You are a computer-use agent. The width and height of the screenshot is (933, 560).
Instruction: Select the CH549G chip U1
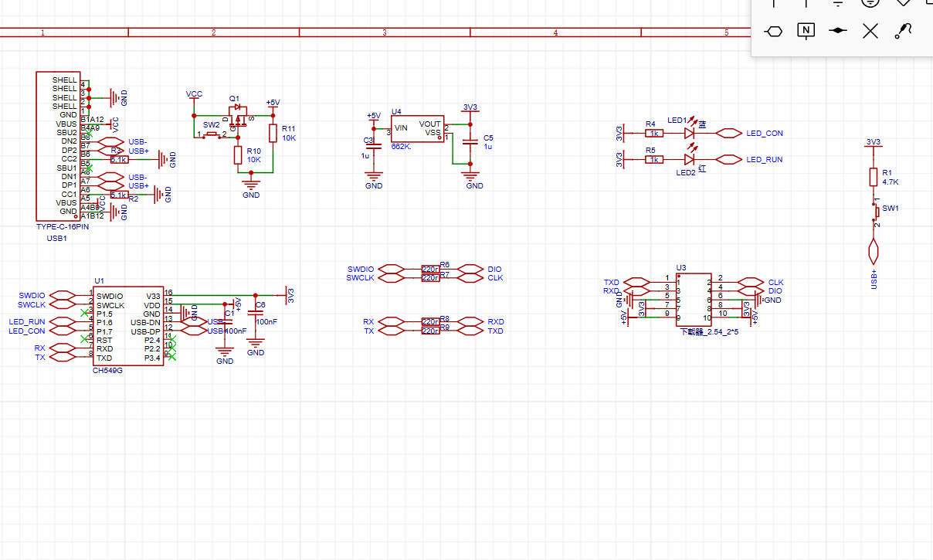coord(127,326)
